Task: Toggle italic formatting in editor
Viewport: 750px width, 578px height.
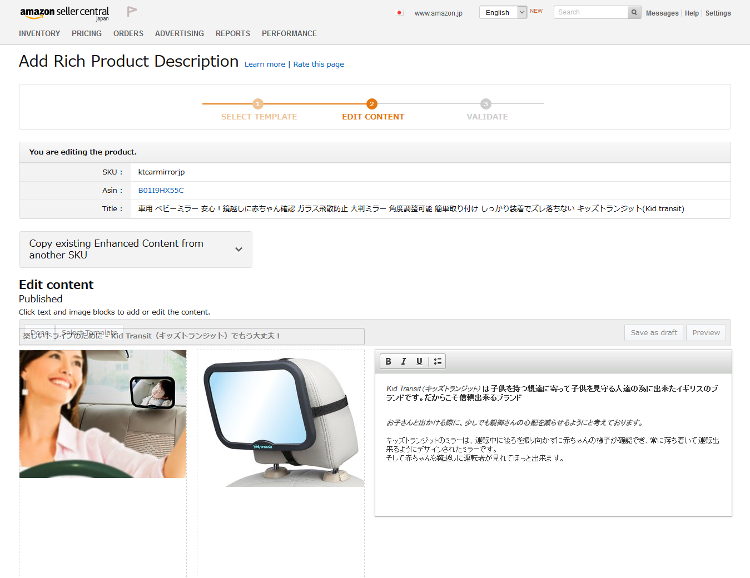Action: point(404,361)
